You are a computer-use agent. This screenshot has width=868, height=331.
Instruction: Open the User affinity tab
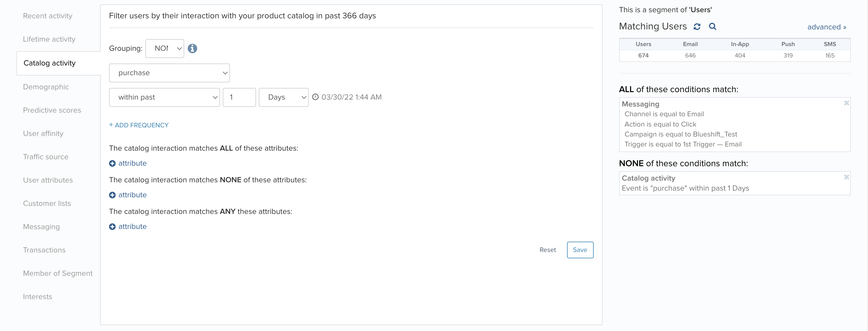pyautogui.click(x=43, y=133)
